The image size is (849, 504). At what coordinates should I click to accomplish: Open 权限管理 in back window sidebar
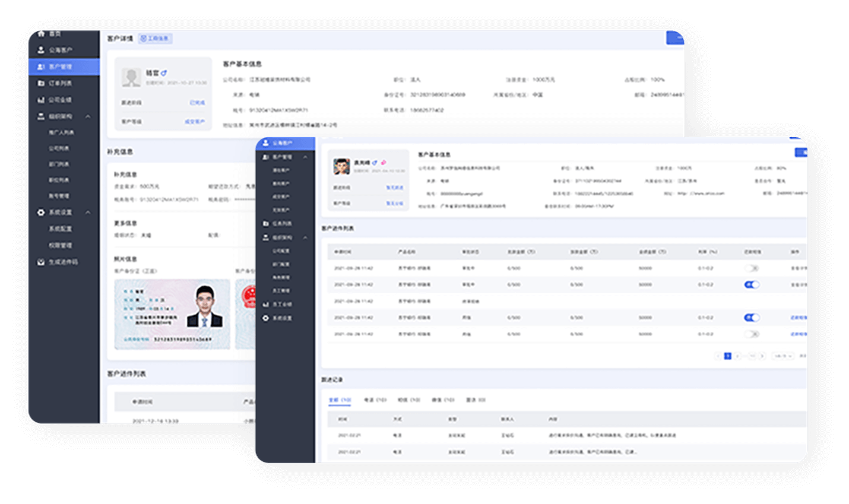pyautogui.click(x=60, y=245)
